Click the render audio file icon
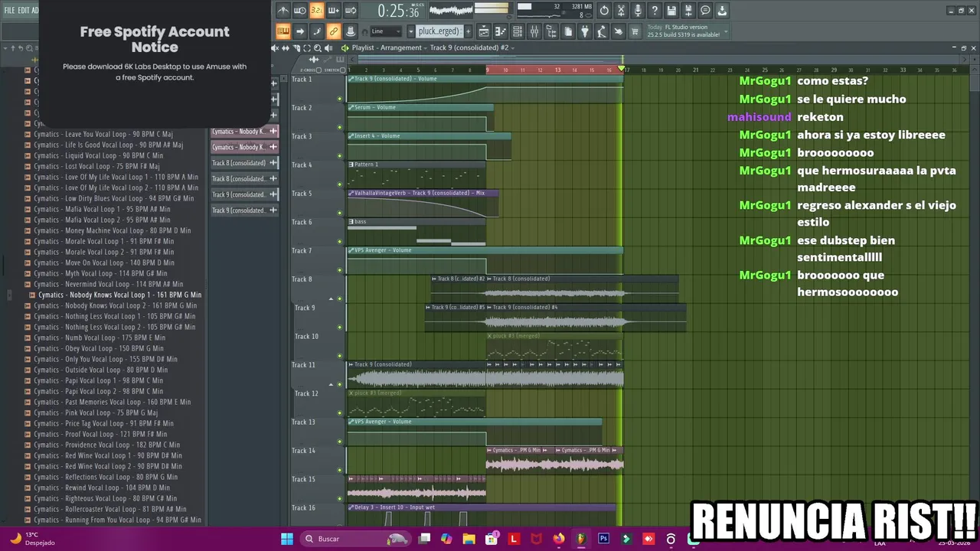Image resolution: width=980 pixels, height=551 pixels. tap(688, 11)
